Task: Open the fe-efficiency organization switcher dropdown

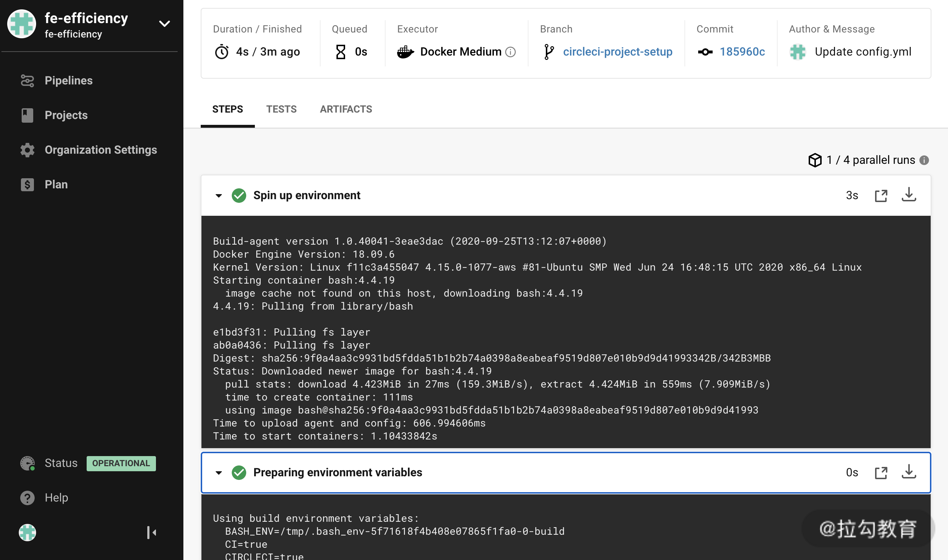Action: pyautogui.click(x=164, y=24)
